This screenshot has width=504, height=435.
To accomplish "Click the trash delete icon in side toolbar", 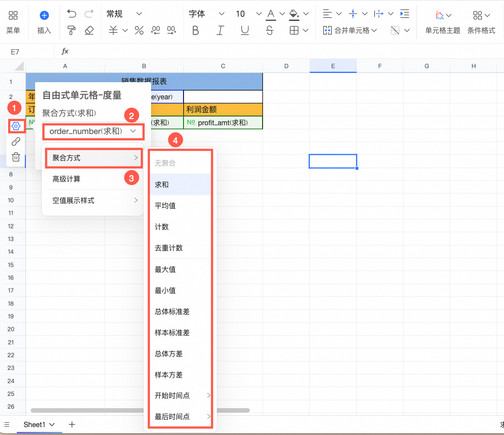I will [x=16, y=157].
